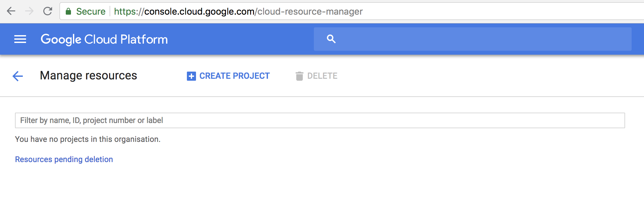
Task: Reload the page with the refresh icon
Action: (x=48, y=11)
